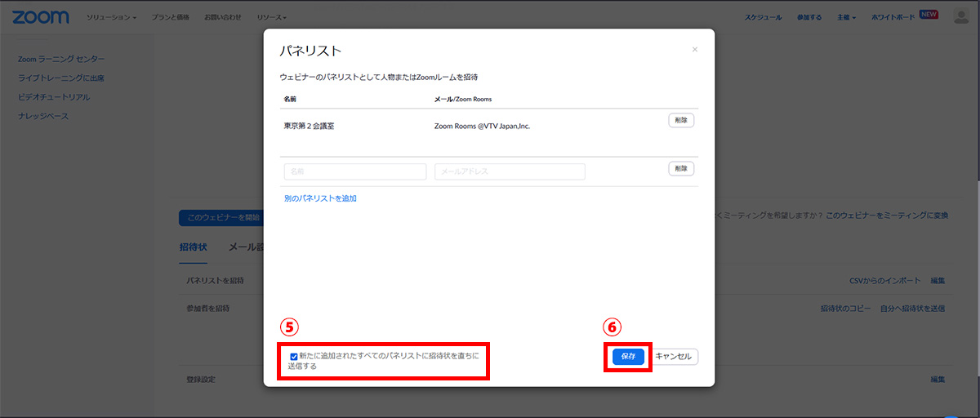
Task: Toggle immediate invitation sending checkbox
Action: pyautogui.click(x=294, y=357)
